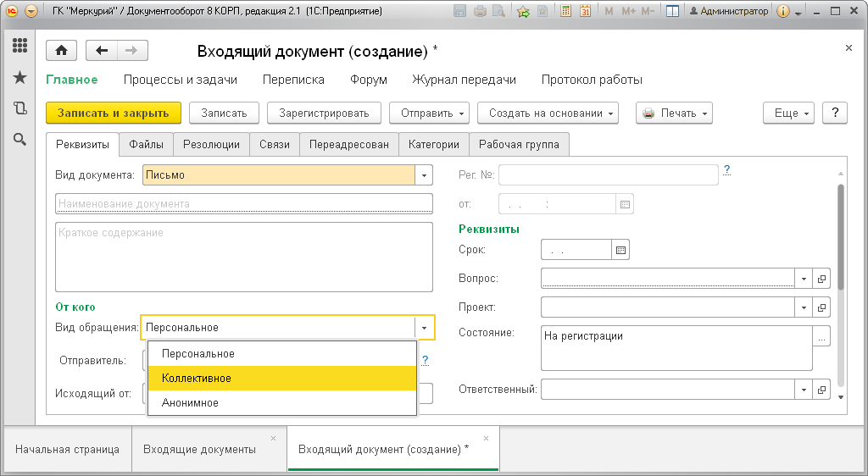The height and width of the screenshot is (476, 868).
Task: Click the 1C application logo icon
Action: pos(12,11)
